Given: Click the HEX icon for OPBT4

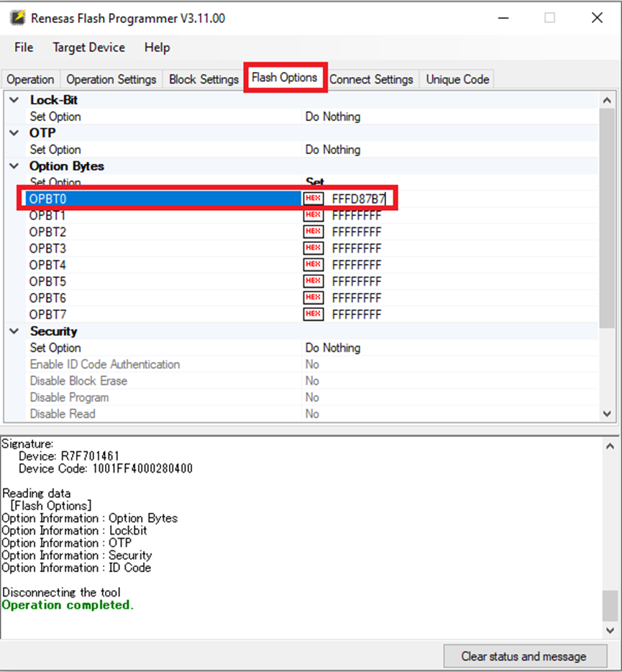Looking at the screenshot, I should click(x=313, y=265).
